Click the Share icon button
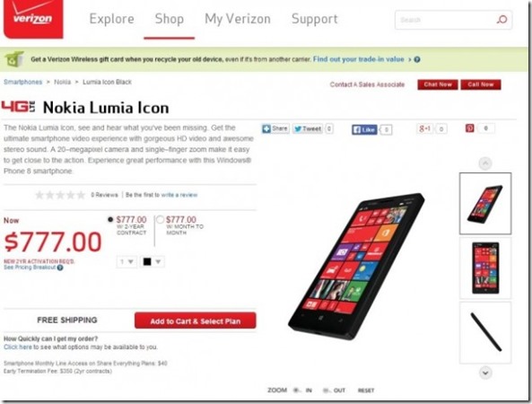Image resolution: width=532 pixels, height=404 pixels. click(x=275, y=128)
